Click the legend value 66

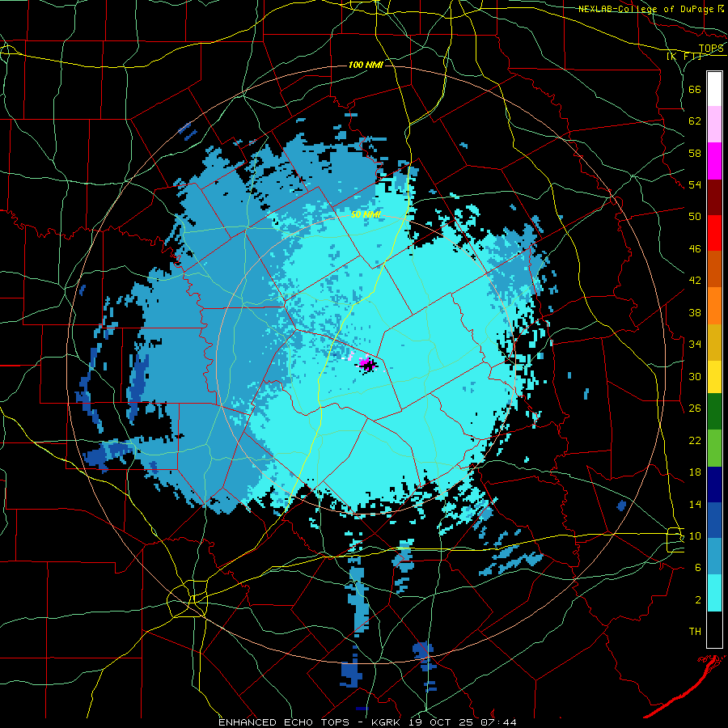(695, 90)
